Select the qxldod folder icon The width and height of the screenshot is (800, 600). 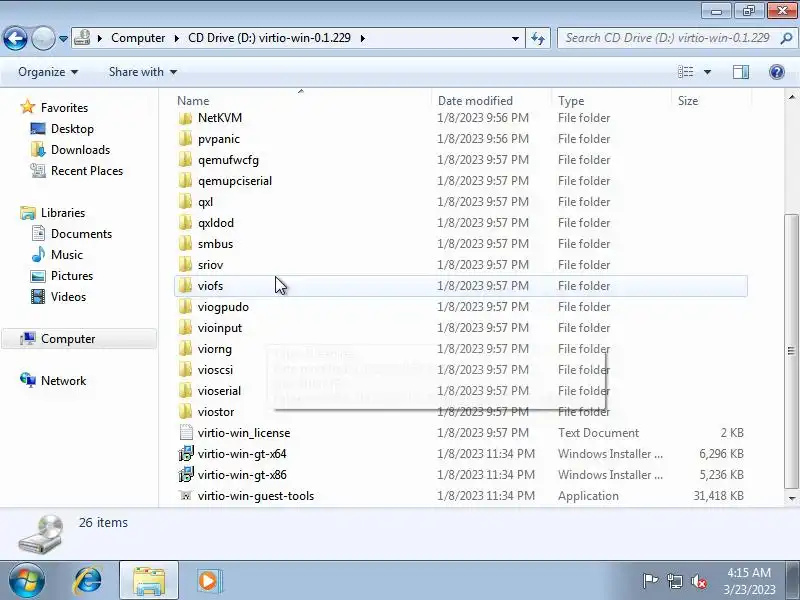coord(186,223)
